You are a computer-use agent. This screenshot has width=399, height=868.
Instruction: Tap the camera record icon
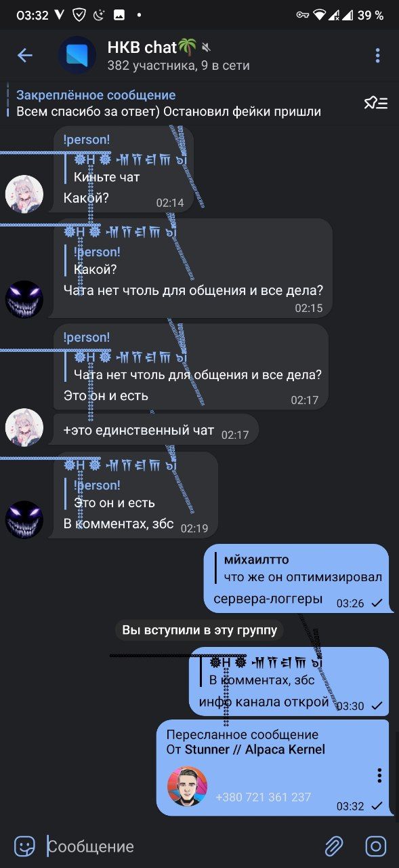376,846
